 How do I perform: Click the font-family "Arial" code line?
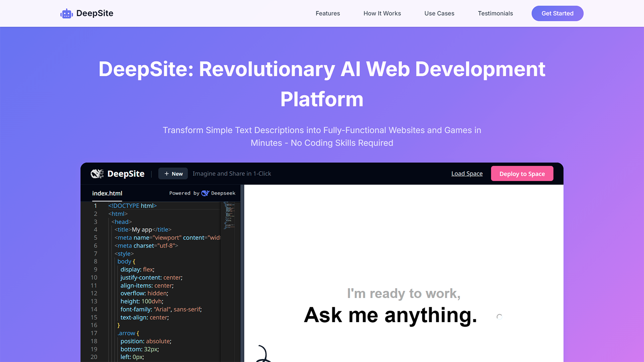click(x=161, y=309)
